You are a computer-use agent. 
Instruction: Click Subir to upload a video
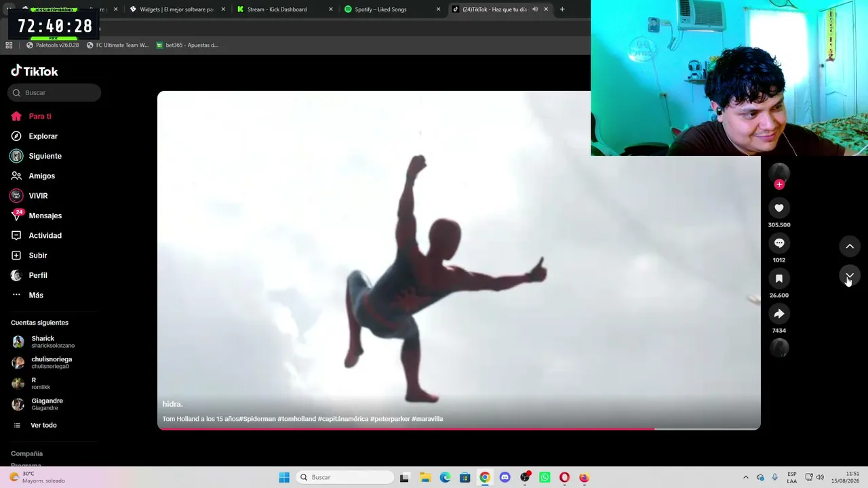click(29, 256)
